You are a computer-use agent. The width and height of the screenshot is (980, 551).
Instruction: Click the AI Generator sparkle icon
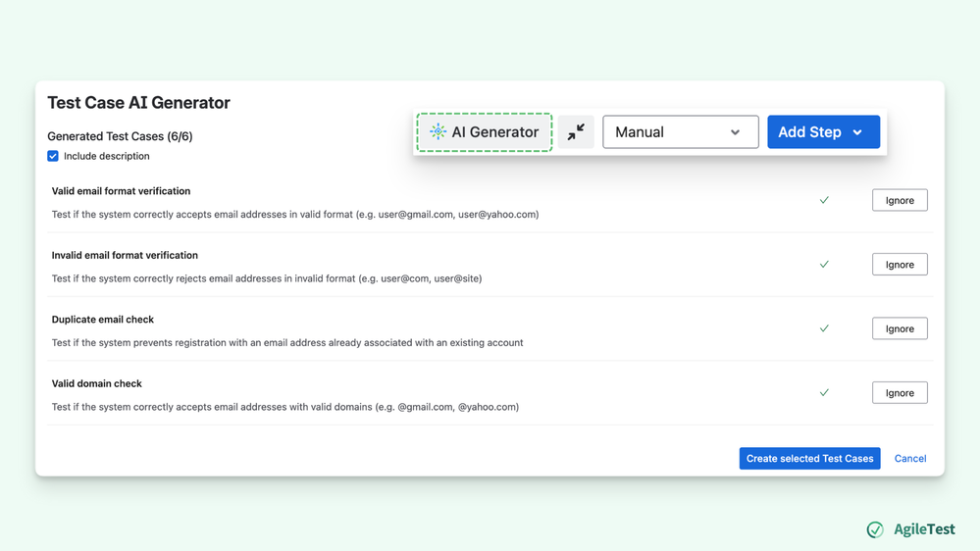tap(438, 131)
